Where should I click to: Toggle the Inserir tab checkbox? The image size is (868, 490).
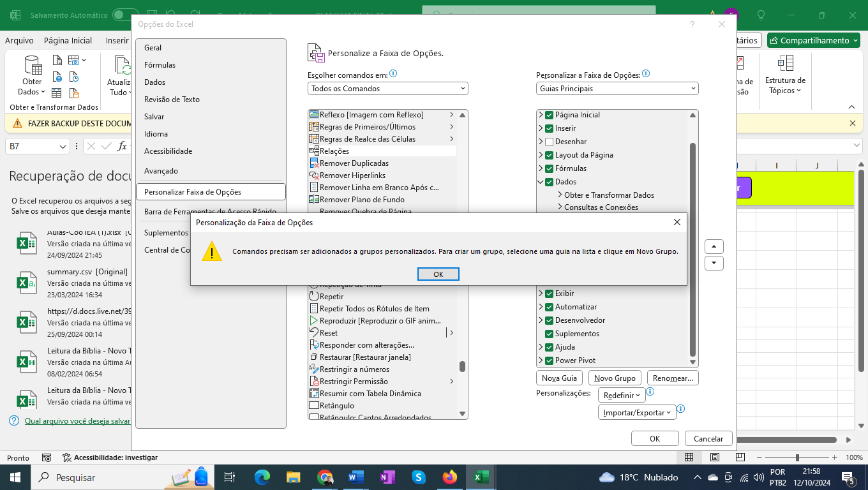[549, 128]
